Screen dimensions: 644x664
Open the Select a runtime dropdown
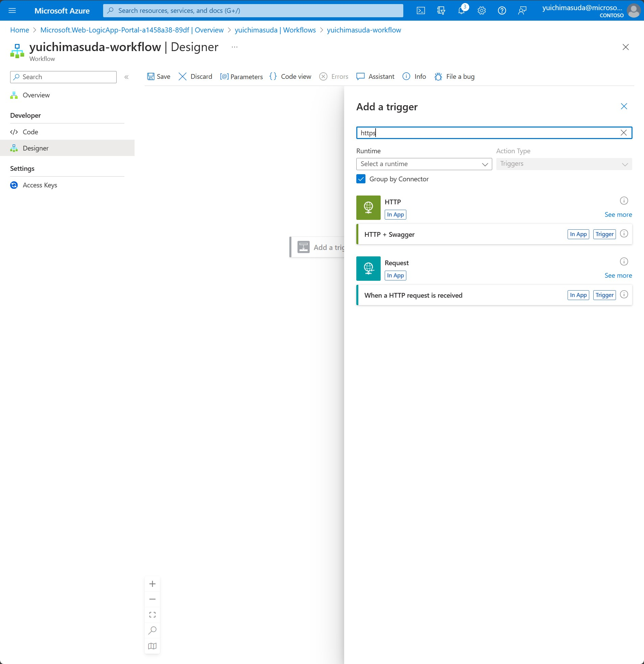(424, 164)
